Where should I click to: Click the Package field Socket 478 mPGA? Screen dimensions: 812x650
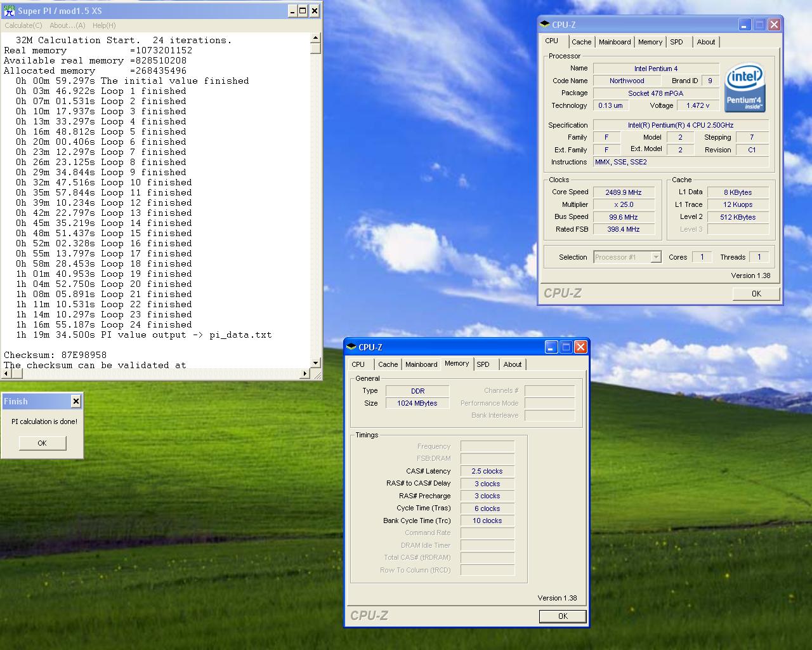tap(656, 93)
